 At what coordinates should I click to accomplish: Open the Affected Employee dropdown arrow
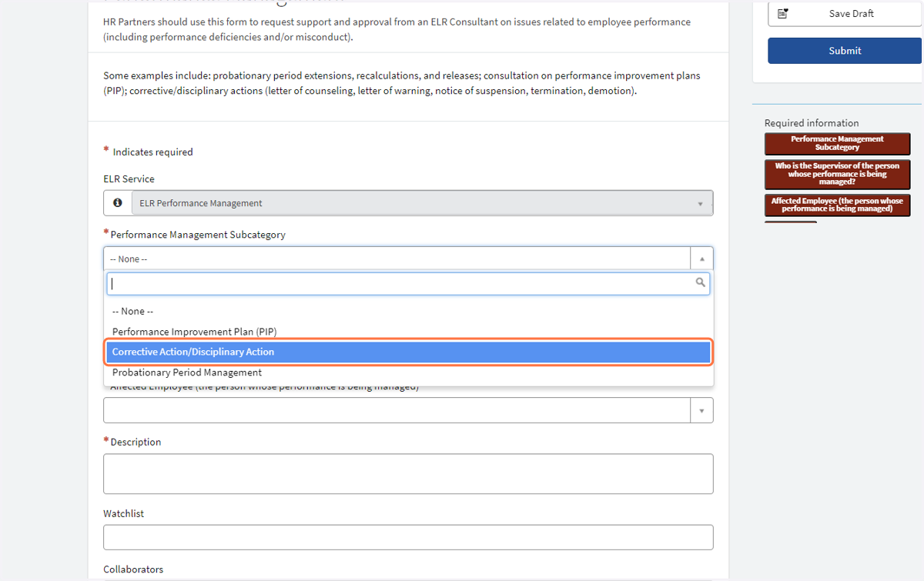pos(701,411)
